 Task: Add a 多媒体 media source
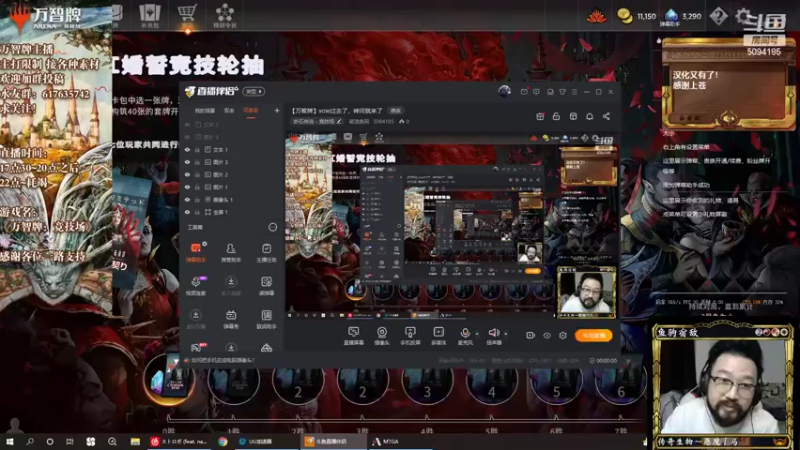click(438, 336)
